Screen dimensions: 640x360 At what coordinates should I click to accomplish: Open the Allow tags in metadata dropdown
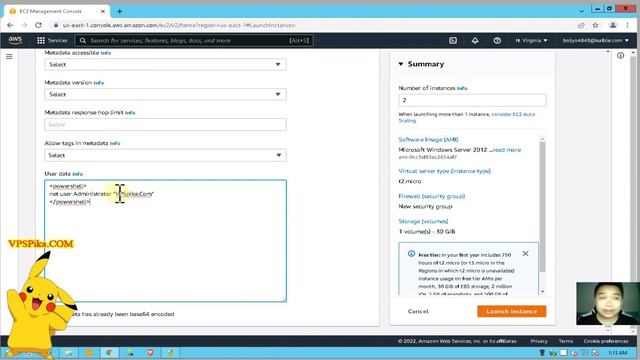[x=165, y=155]
